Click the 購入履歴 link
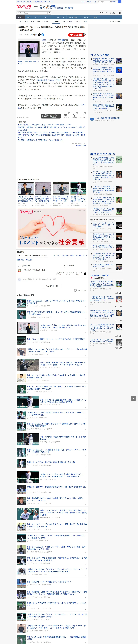Screen dimensions: 138x644 (112, 13)
